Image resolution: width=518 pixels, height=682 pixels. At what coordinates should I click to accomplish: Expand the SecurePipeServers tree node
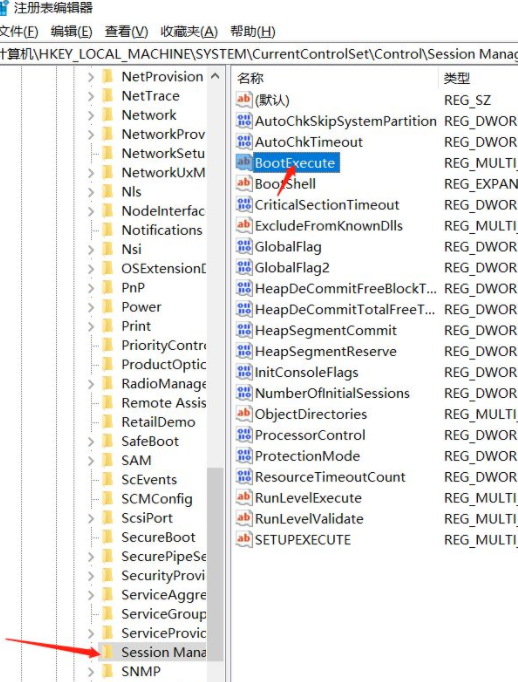pyautogui.click(x=91, y=556)
